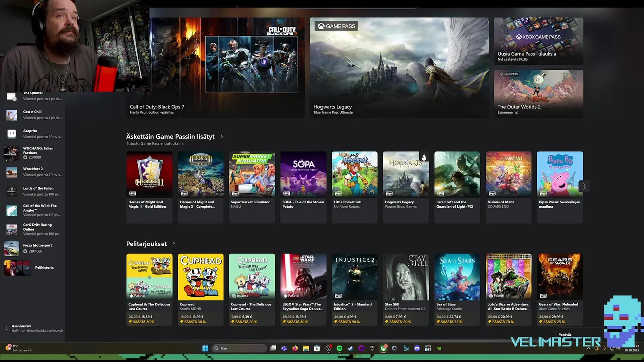Open Sea of Stars deal tile

coord(457,290)
